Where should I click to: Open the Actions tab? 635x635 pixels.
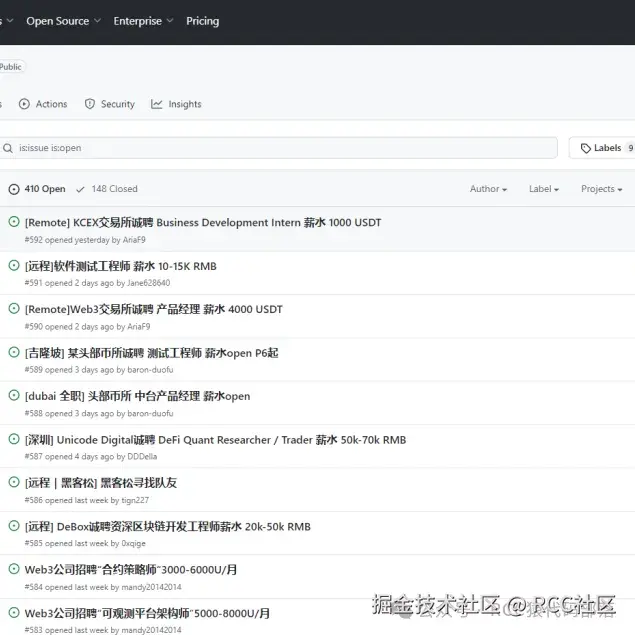pos(43,104)
